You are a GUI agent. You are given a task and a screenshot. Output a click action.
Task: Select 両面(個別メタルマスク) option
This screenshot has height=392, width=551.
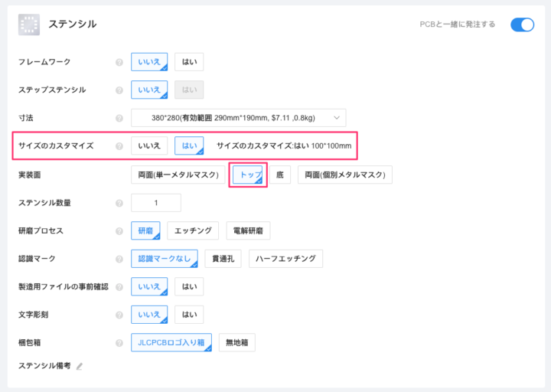[344, 175]
